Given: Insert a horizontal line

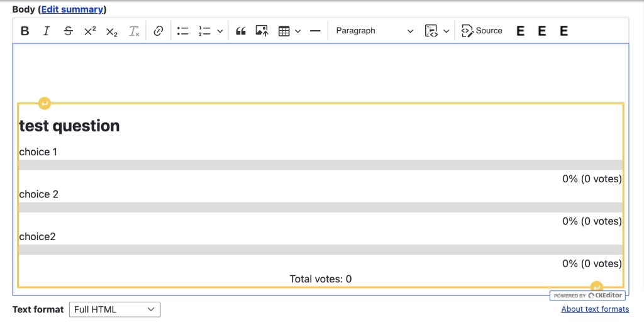Looking at the screenshot, I should point(315,31).
